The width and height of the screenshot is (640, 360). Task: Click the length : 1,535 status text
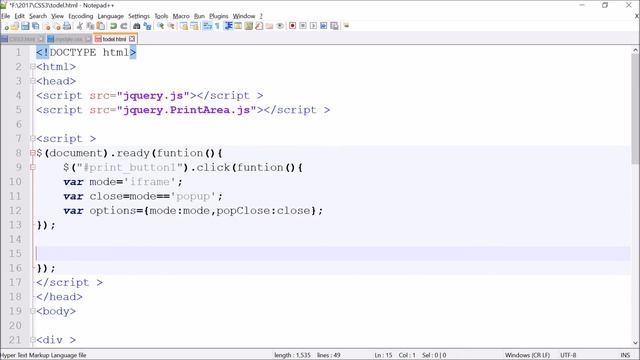[292, 355]
